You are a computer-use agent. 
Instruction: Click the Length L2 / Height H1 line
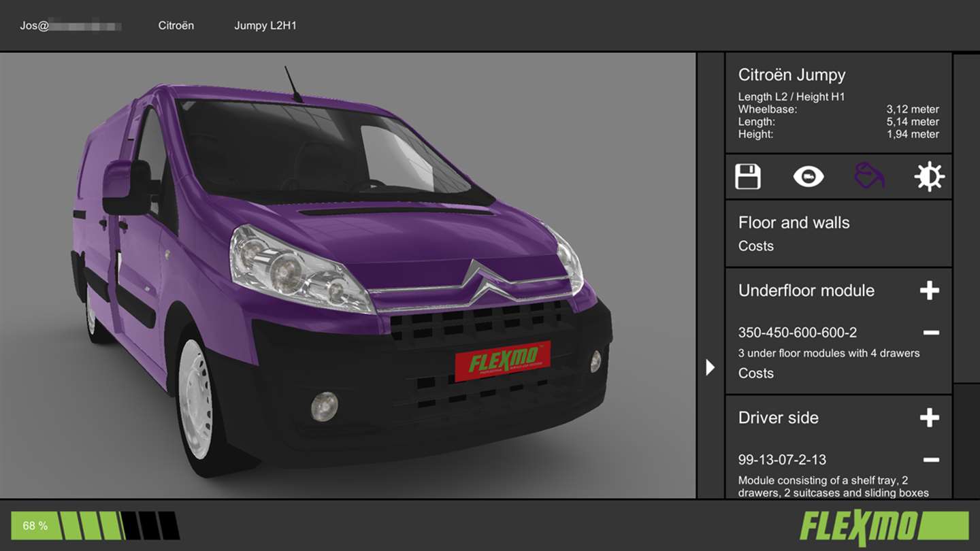point(791,97)
